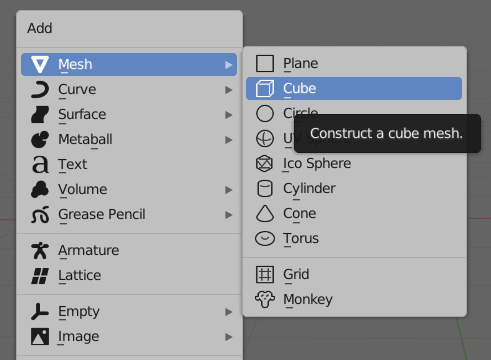Expand the Volume submenu arrow

click(x=228, y=190)
